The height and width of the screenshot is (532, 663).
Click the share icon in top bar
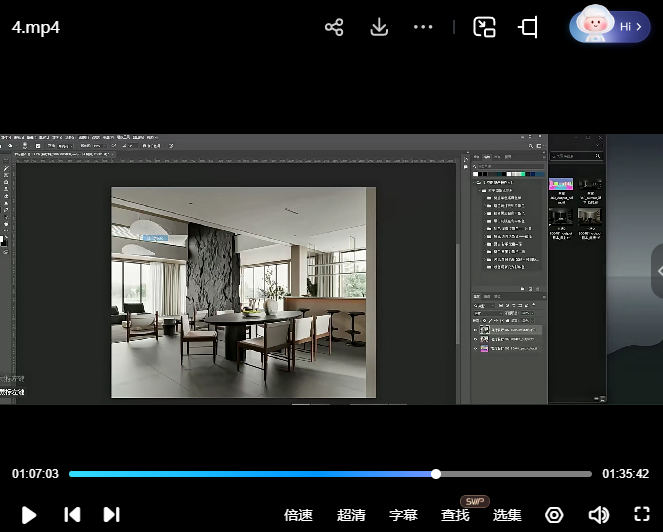click(334, 27)
